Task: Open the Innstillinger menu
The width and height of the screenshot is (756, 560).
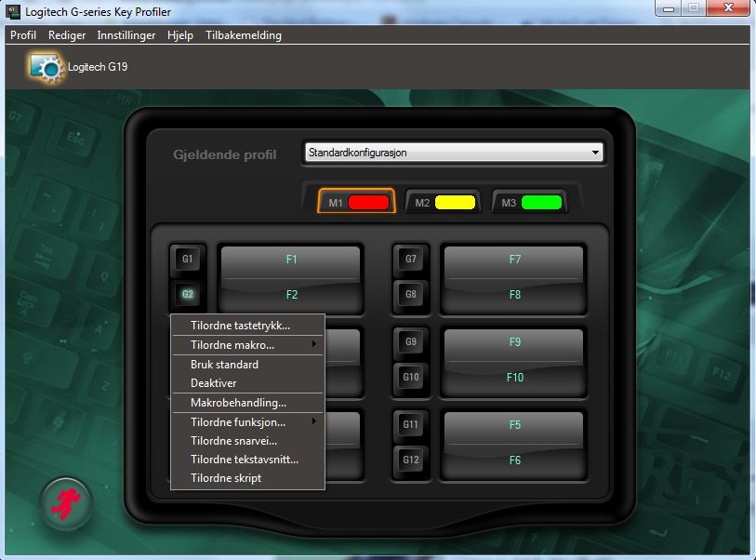Action: pyautogui.click(x=126, y=35)
